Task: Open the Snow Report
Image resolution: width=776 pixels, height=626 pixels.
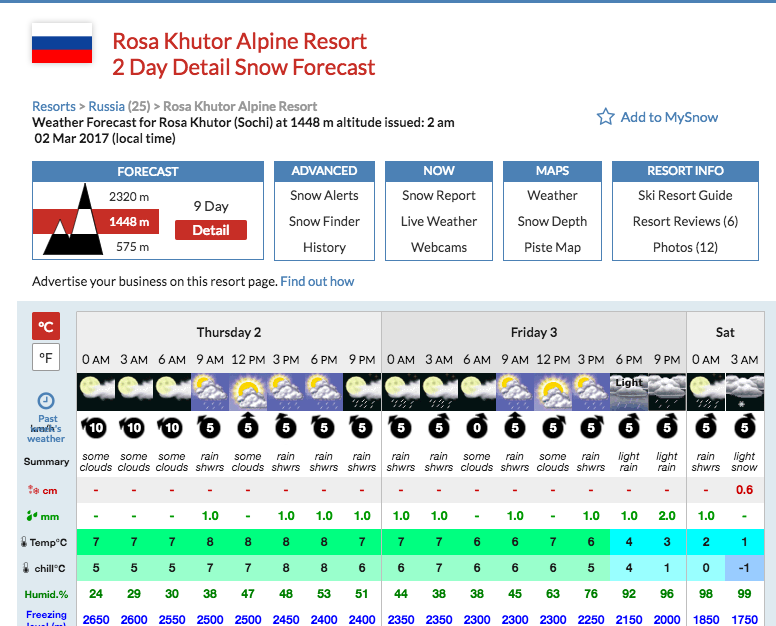Action: coord(438,195)
